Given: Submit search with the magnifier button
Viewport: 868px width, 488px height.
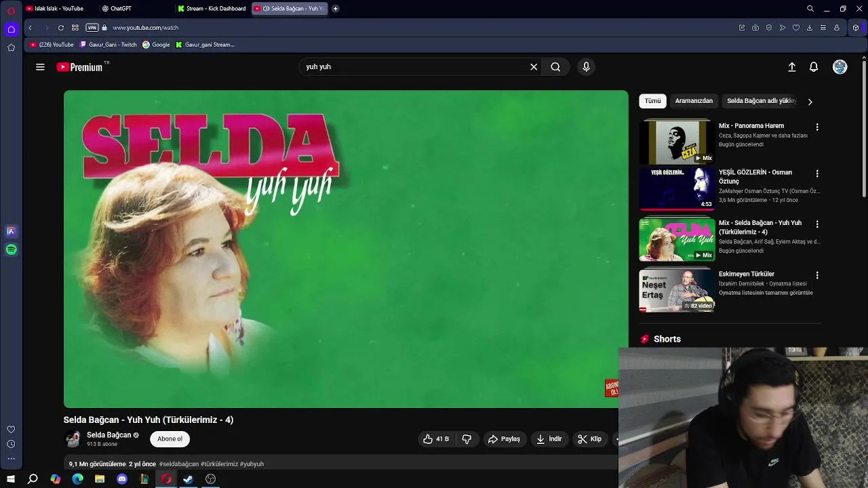Looking at the screenshot, I should 555,67.
